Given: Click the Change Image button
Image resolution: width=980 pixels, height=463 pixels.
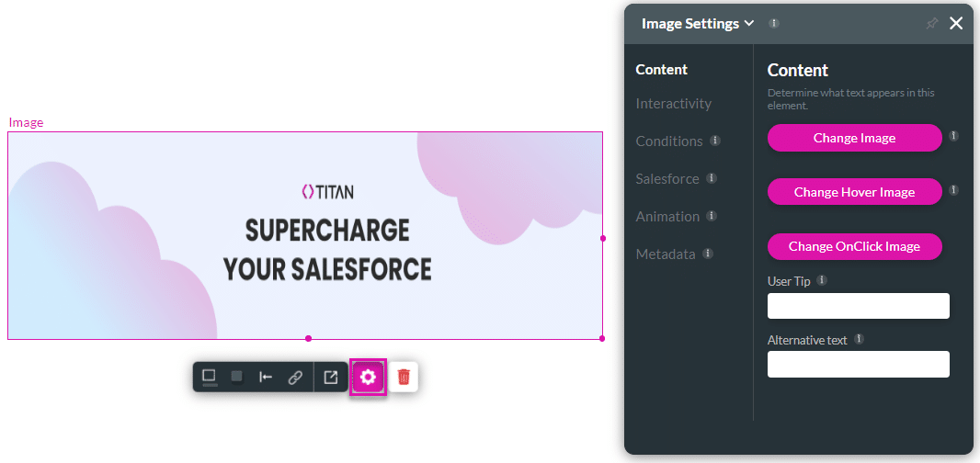Looking at the screenshot, I should click(x=854, y=138).
